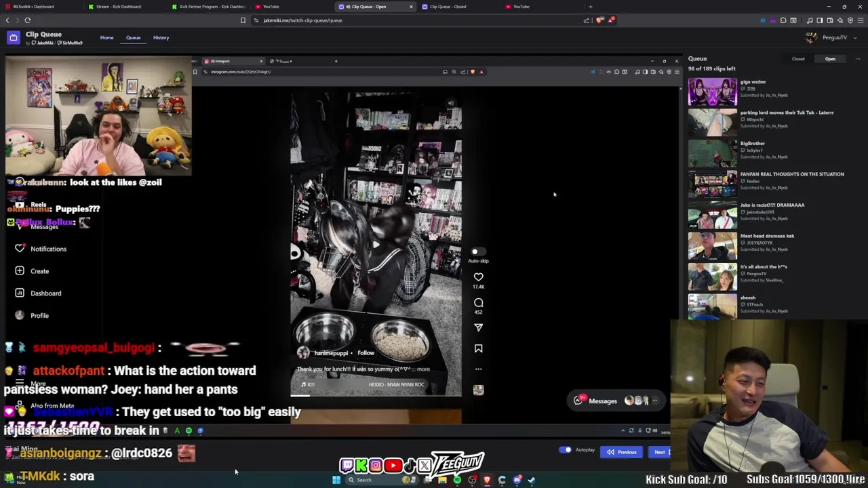The width and height of the screenshot is (868, 488).
Task: Open the Windows Start menu
Action: point(336,480)
